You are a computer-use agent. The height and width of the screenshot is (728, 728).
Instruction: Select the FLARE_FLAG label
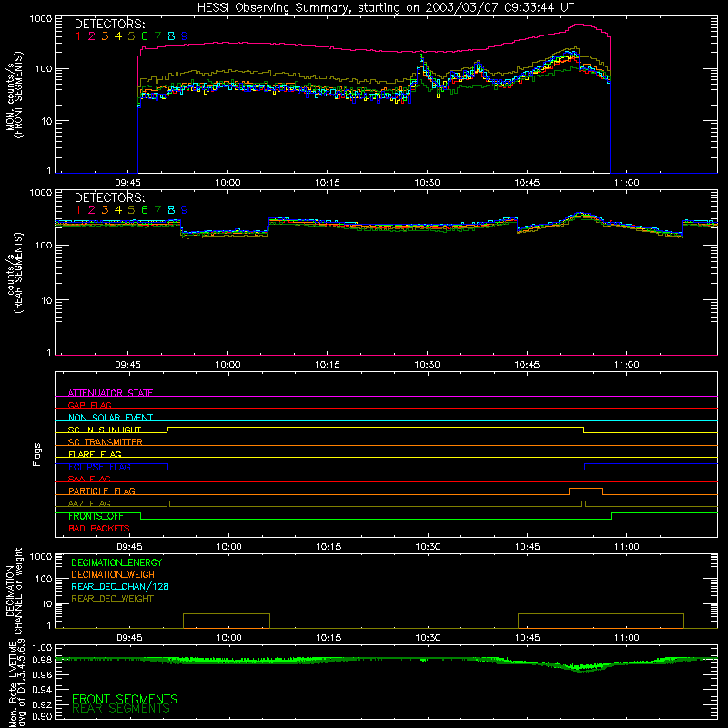pos(95,454)
